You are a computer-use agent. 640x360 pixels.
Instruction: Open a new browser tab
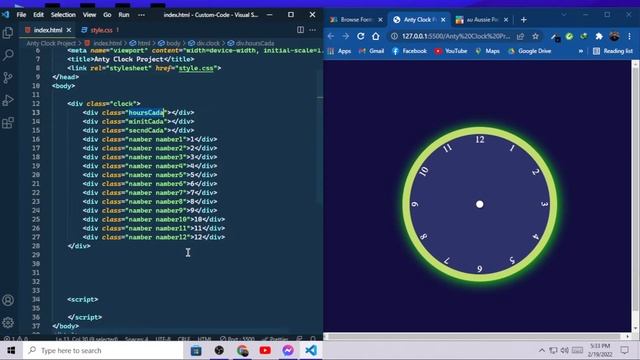(524, 20)
